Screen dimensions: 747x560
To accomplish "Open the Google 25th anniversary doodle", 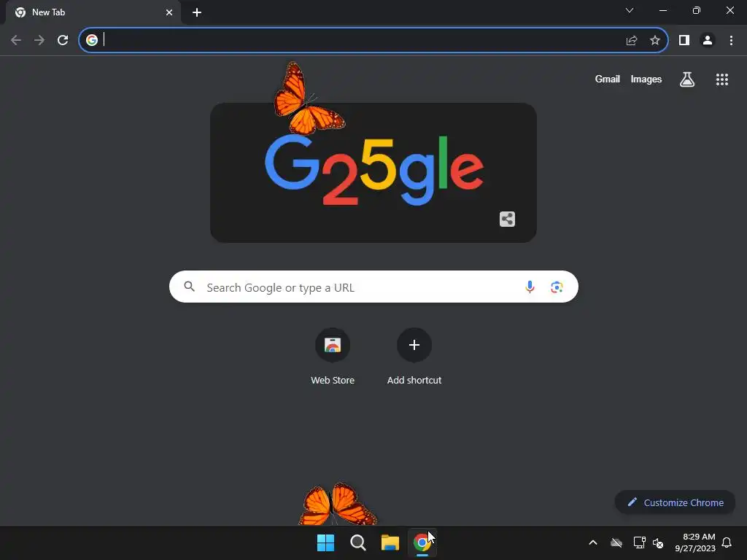I will (373, 172).
